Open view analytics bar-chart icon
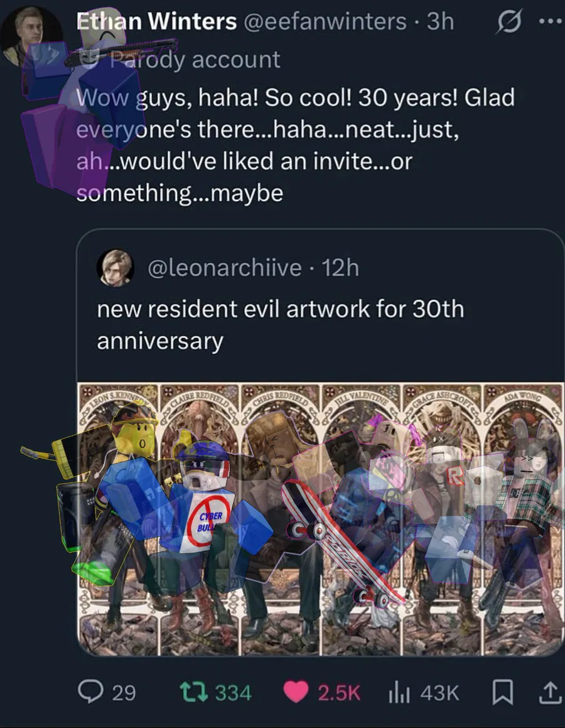Viewport: 565px width, 728px height. (399, 692)
